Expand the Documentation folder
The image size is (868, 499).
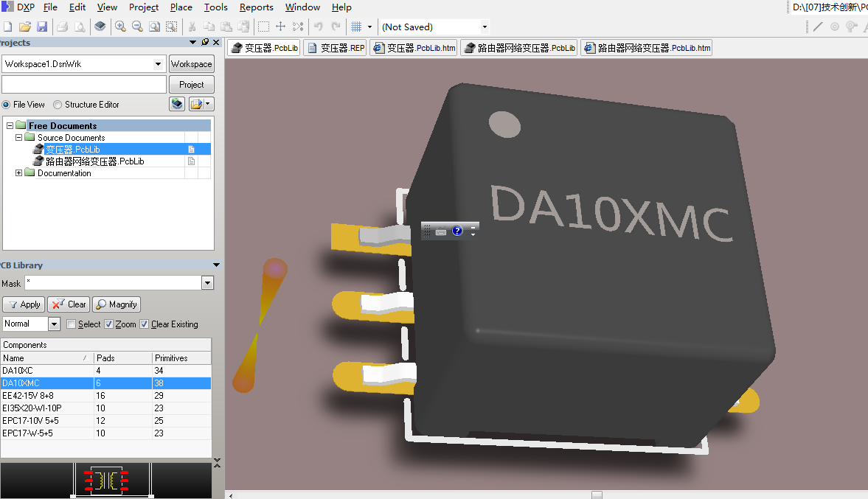(x=19, y=172)
